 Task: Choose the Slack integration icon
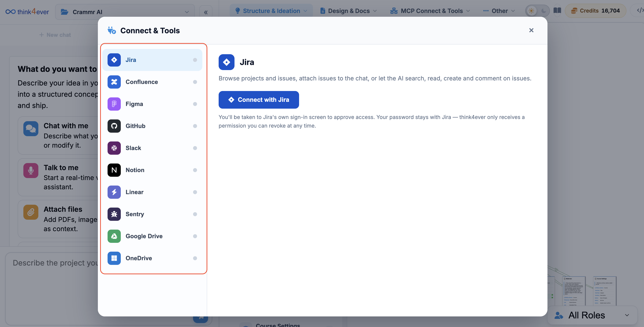(x=114, y=148)
